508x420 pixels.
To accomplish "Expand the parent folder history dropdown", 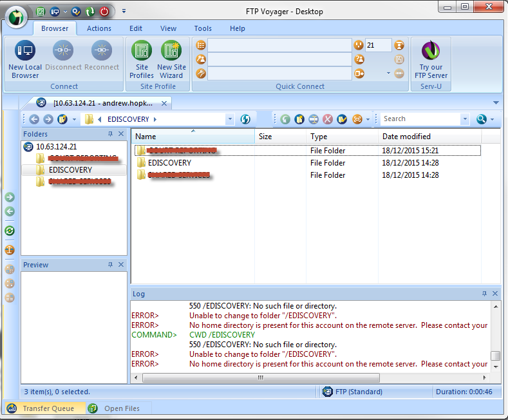I will tap(74, 119).
